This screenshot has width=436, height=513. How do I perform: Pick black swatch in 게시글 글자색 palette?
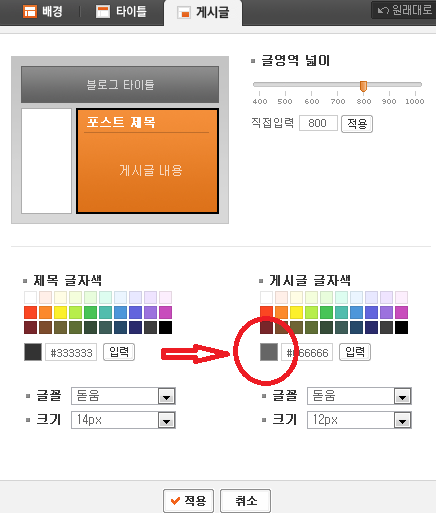401,328
